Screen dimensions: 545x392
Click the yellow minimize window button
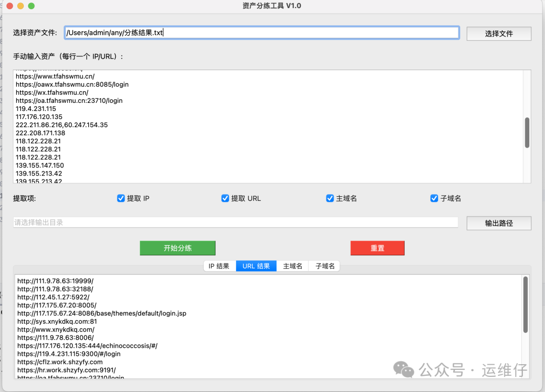click(x=21, y=6)
